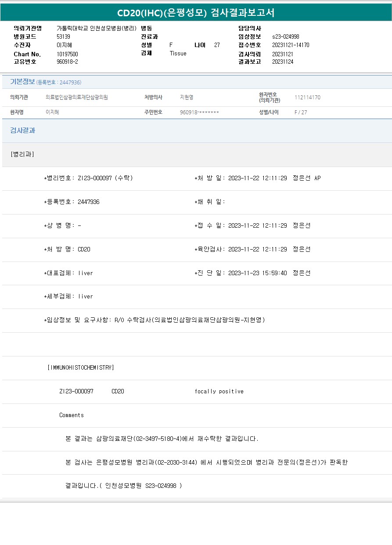Select the [병리과] department row
392x545 pixels.
point(22,154)
